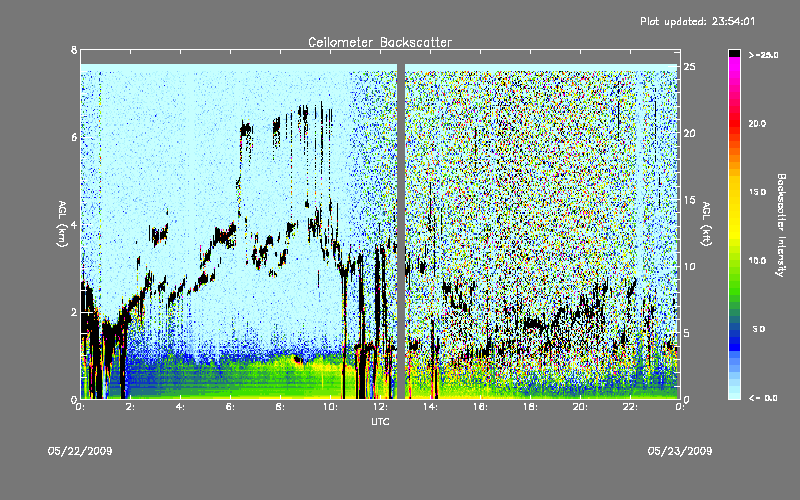Click the '14:' hour tick on UTC axis
This screenshot has width=800, height=500.
coord(430,407)
